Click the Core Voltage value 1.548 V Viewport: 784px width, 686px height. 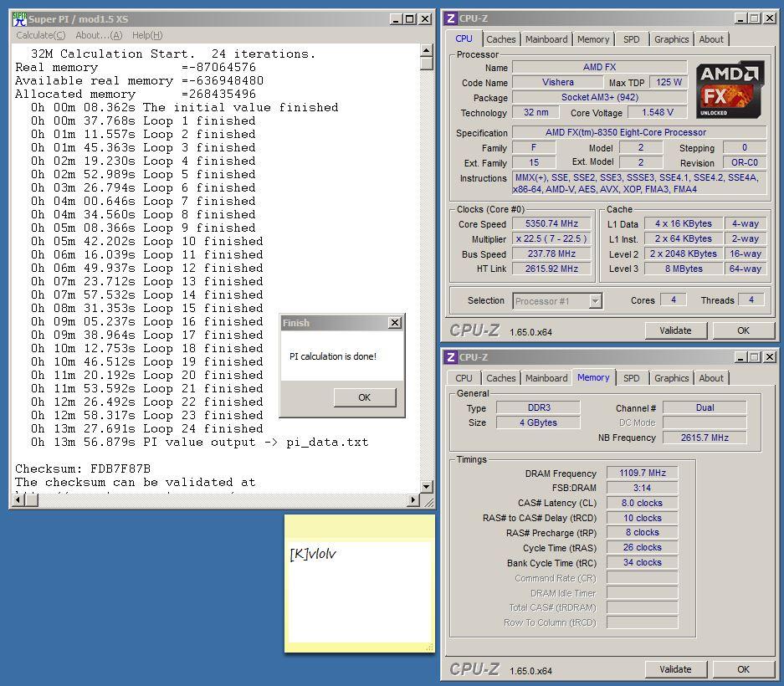tap(658, 112)
